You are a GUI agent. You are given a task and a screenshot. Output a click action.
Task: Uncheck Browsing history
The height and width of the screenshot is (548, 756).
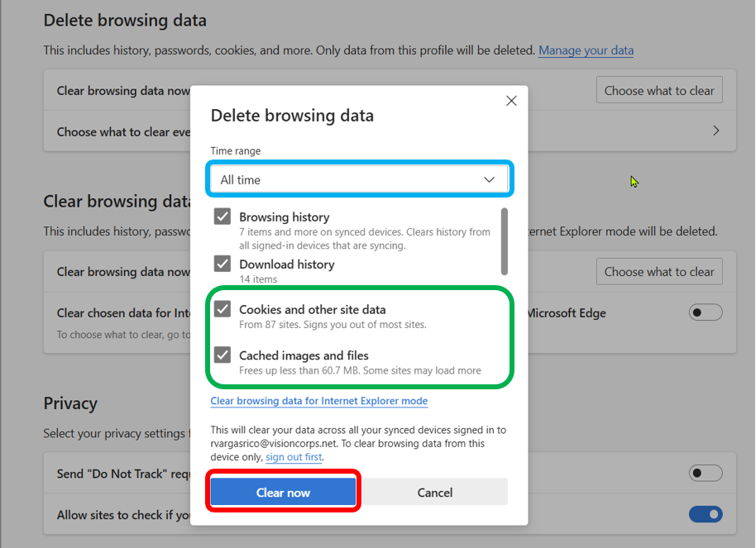222,216
